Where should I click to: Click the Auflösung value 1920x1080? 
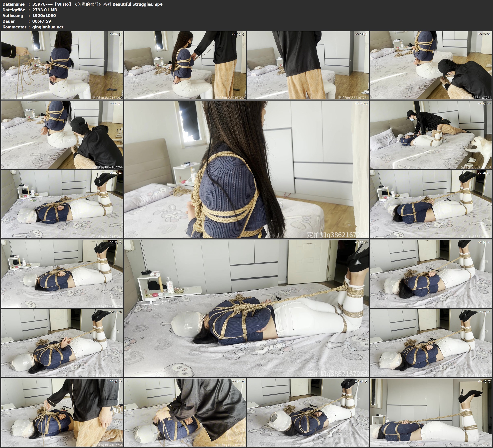coord(44,15)
